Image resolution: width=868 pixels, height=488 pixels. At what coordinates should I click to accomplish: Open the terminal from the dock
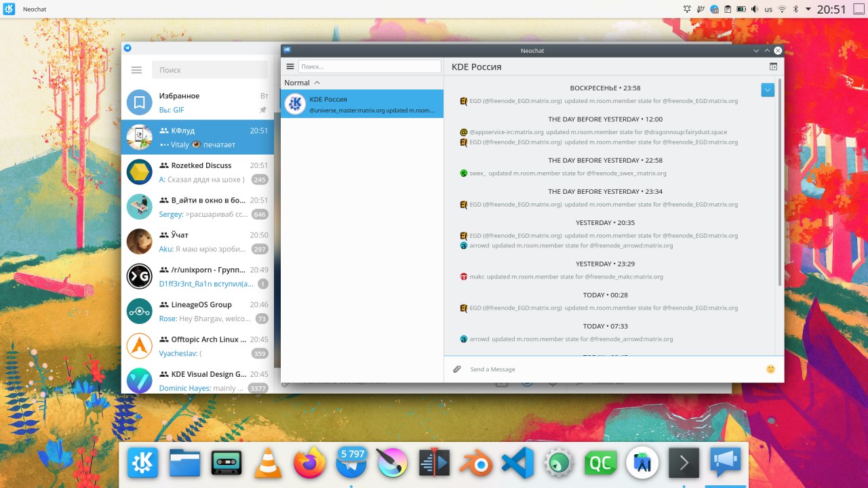click(x=684, y=463)
